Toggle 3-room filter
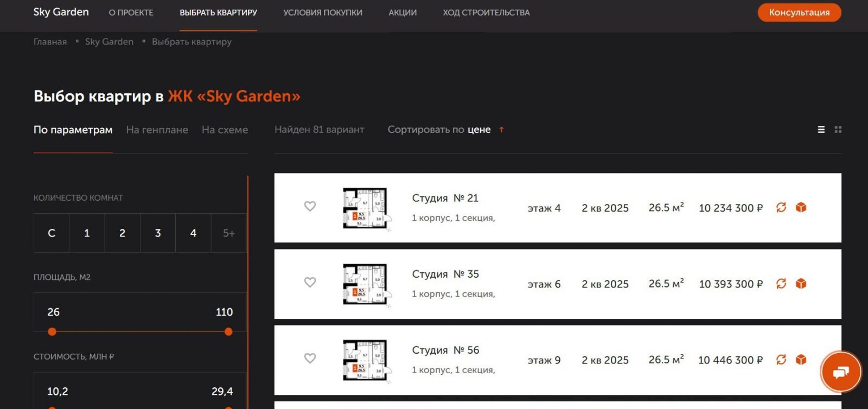This screenshot has height=409, width=868. (x=158, y=233)
